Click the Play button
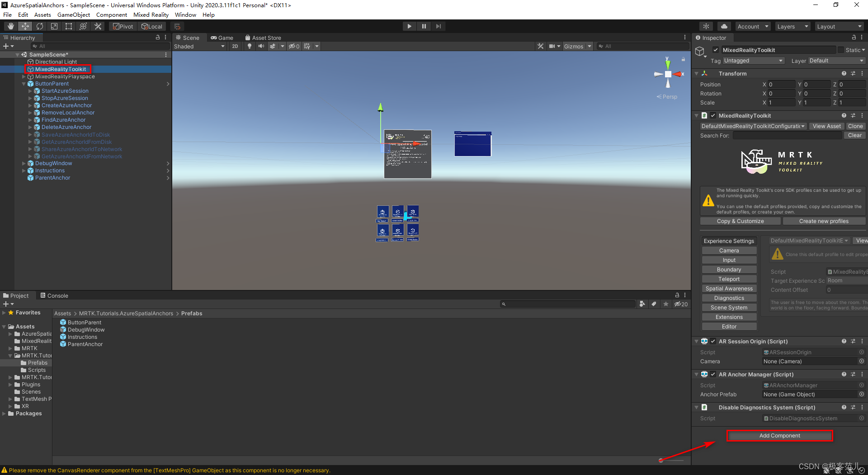Viewport: 868px width, 475px height. [409, 26]
